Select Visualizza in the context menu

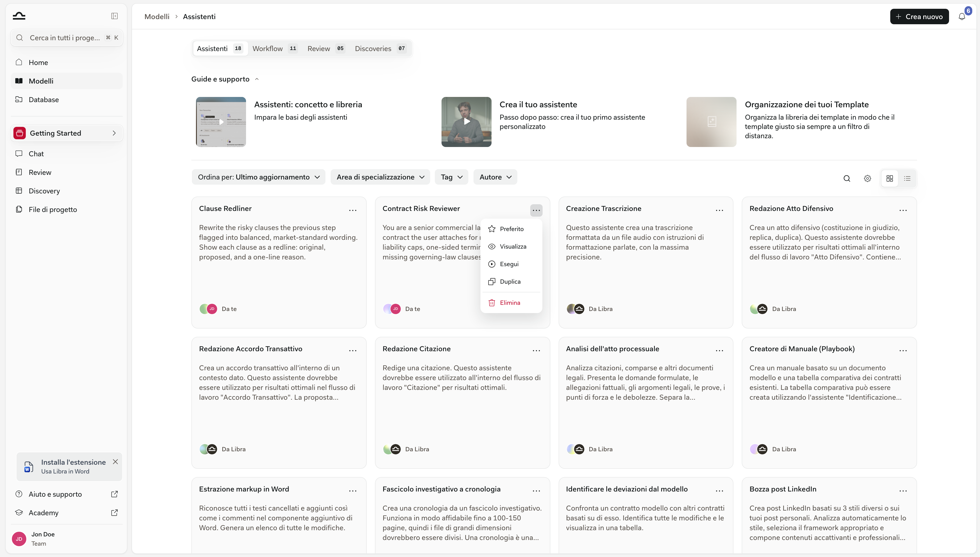coord(511,246)
